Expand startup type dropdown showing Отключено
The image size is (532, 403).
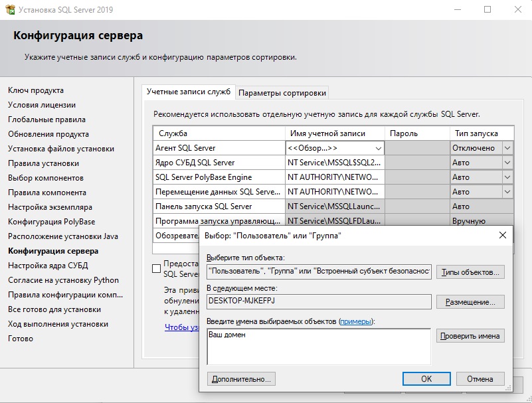tap(507, 148)
